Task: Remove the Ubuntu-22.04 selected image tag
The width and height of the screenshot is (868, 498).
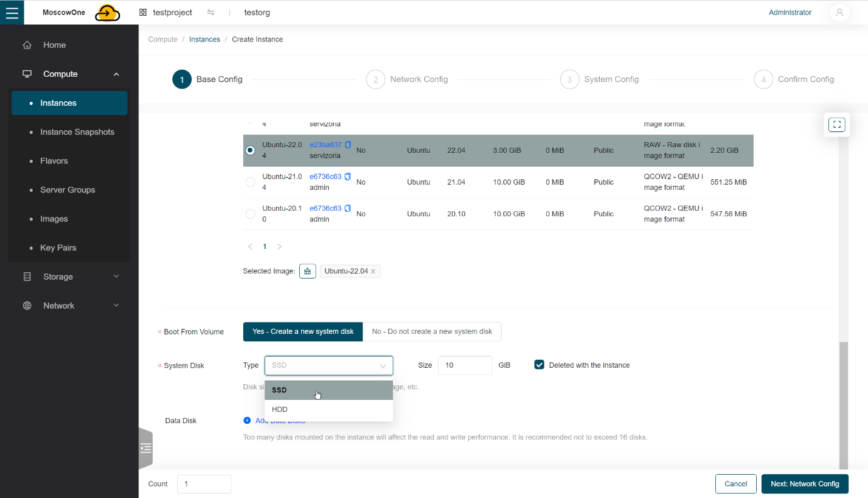Action: click(x=373, y=272)
